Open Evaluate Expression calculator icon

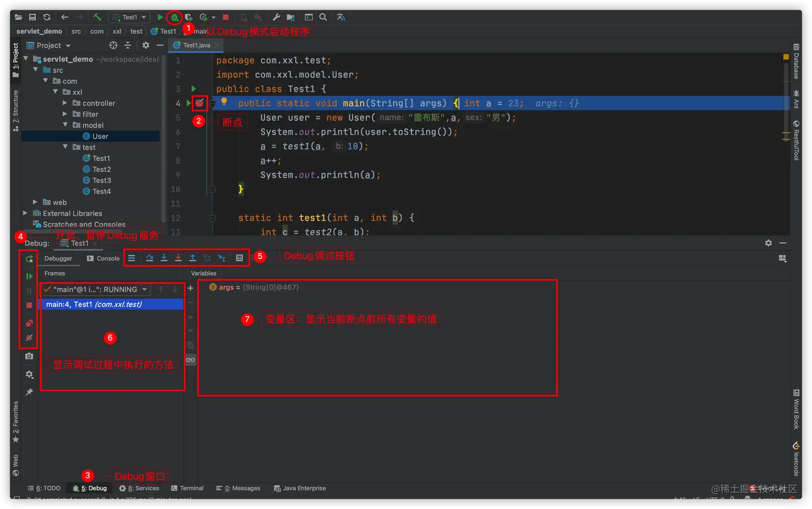point(240,258)
